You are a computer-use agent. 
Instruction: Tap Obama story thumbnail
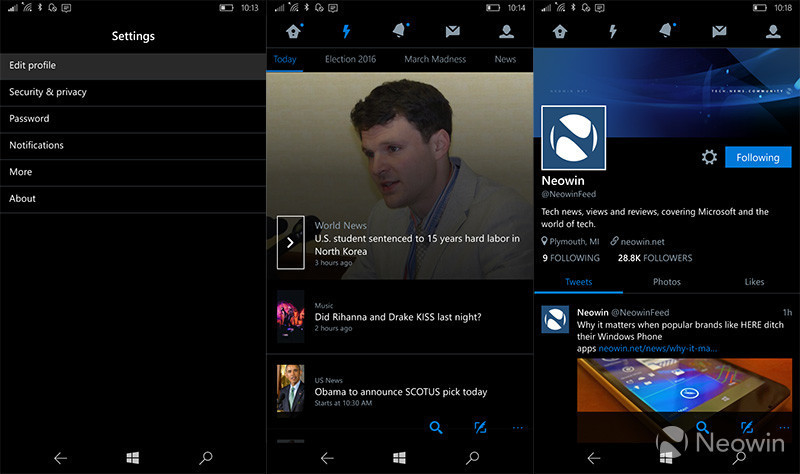click(290, 388)
